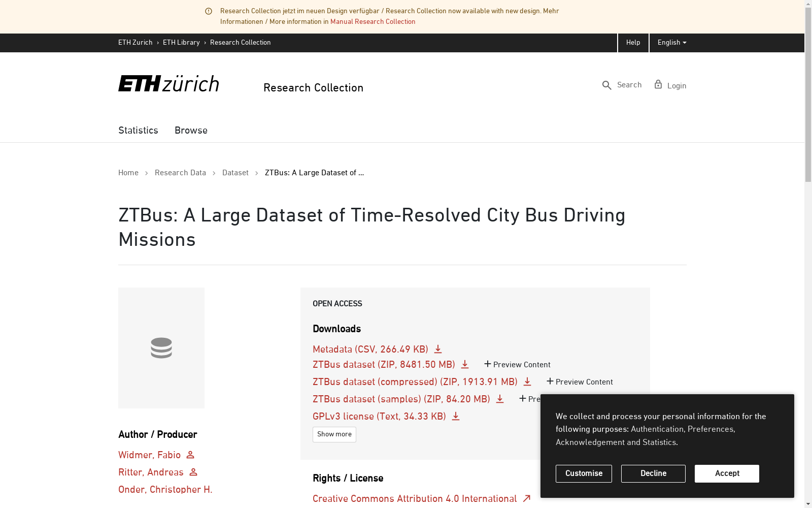The image size is (812, 508).
Task: Decline cookie consent
Action: [653, 473]
